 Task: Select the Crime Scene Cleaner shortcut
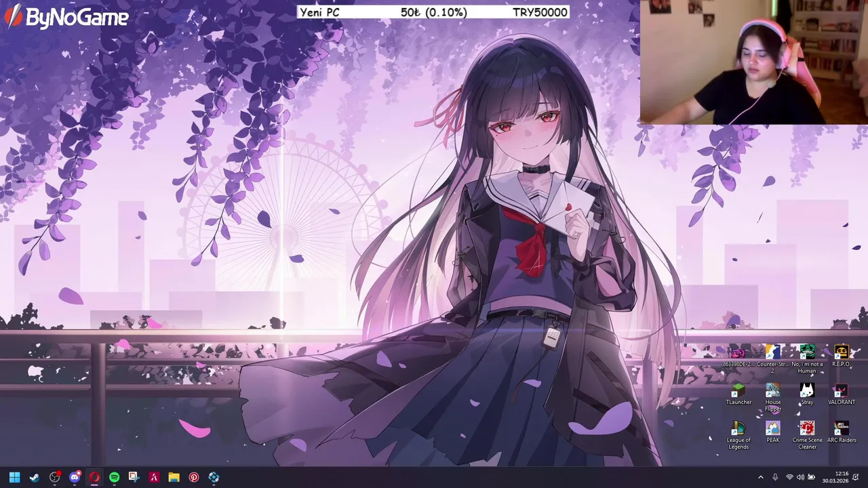pyautogui.click(x=807, y=435)
